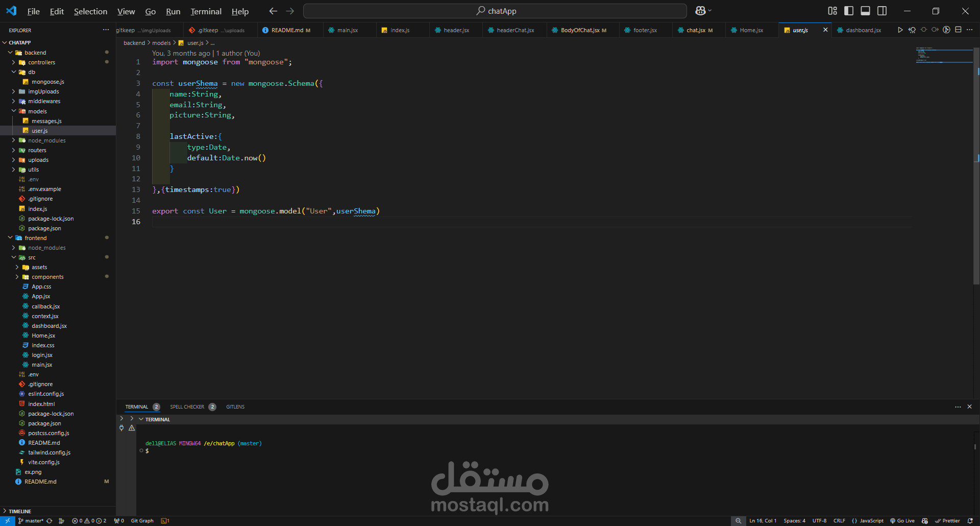980x526 pixels.
Task: Collapse the CHATAPP explorer section
Action: (x=58, y=42)
